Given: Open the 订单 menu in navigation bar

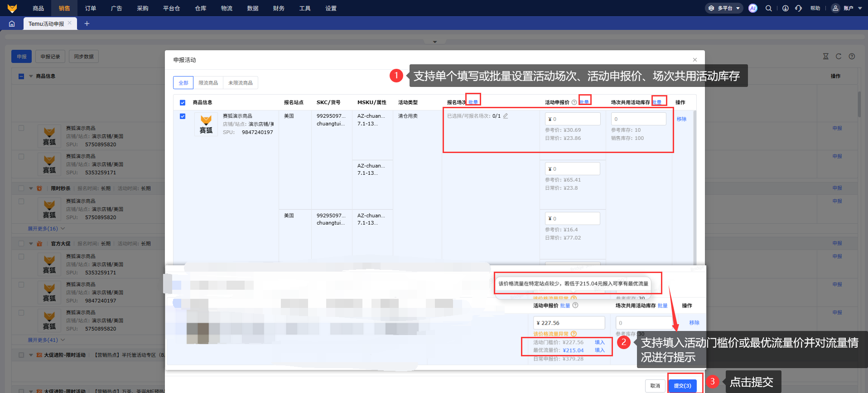Looking at the screenshot, I should (x=91, y=8).
